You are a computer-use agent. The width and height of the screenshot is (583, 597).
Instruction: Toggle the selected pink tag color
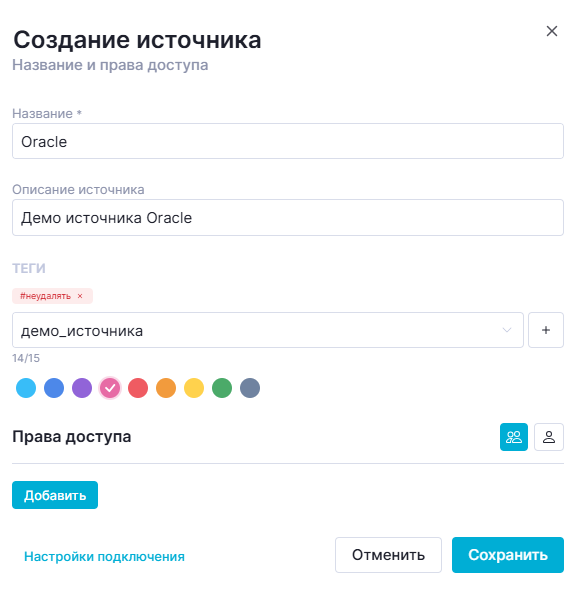110,388
